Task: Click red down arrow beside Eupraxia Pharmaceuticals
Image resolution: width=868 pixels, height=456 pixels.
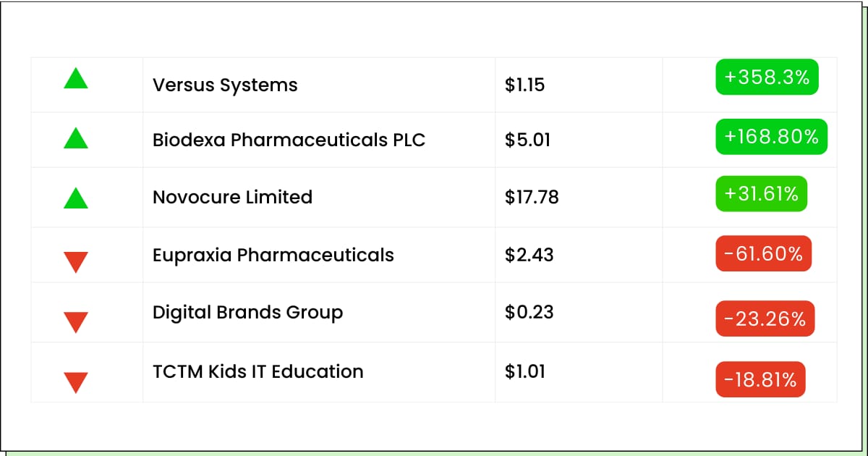Action: [76, 261]
